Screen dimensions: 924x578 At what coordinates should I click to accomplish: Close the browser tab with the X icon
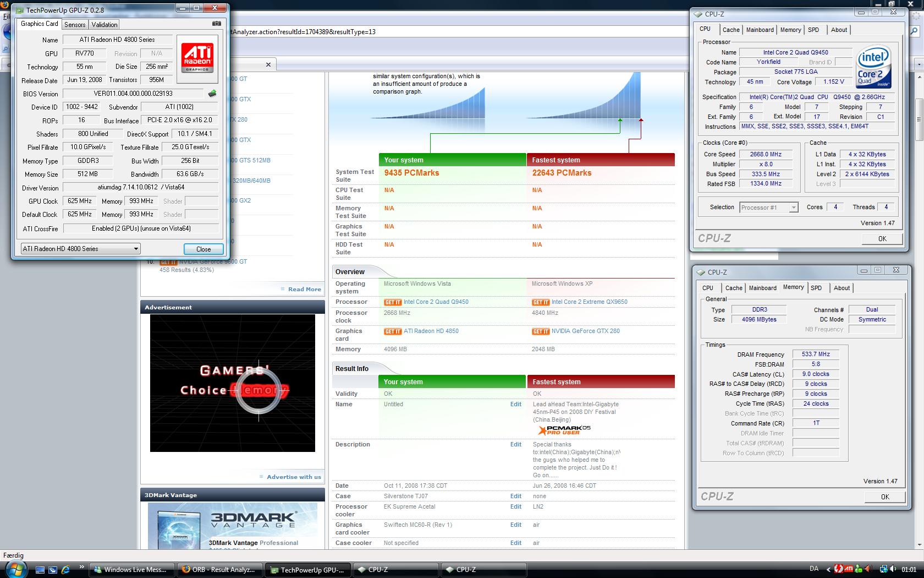pyautogui.click(x=268, y=64)
